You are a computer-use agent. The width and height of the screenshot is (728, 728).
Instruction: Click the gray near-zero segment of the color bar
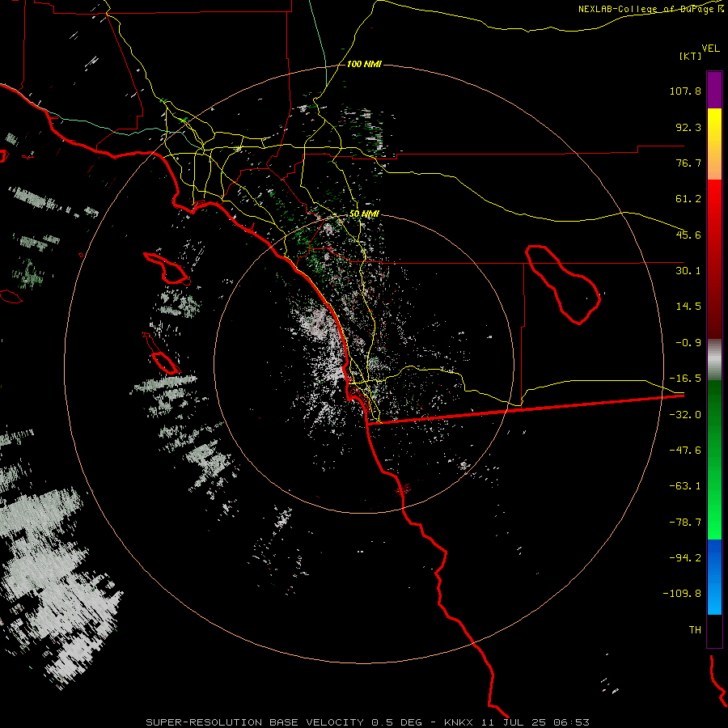(714, 360)
